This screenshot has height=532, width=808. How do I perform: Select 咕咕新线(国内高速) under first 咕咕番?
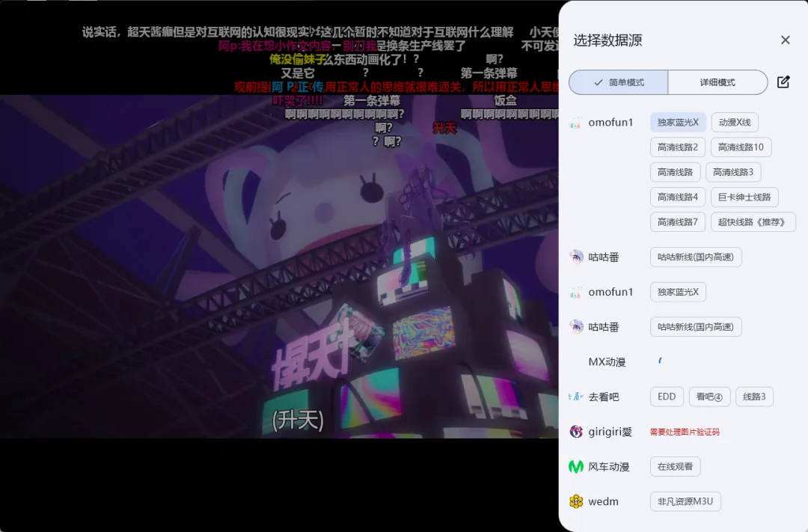[696, 257]
